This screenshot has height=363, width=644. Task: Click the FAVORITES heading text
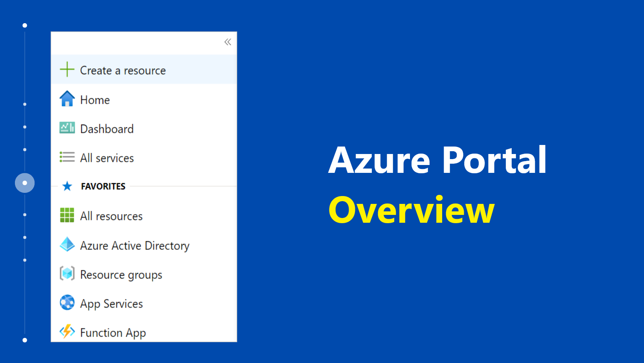(103, 186)
